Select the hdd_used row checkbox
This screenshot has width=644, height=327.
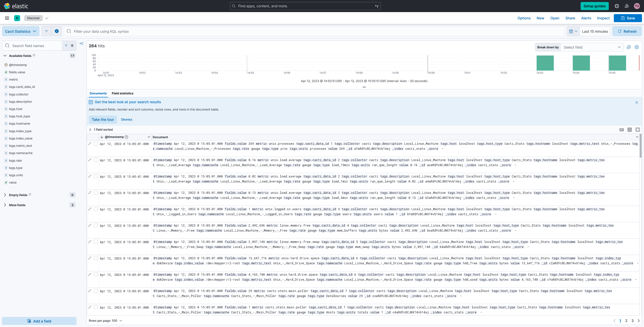click(x=96, y=274)
